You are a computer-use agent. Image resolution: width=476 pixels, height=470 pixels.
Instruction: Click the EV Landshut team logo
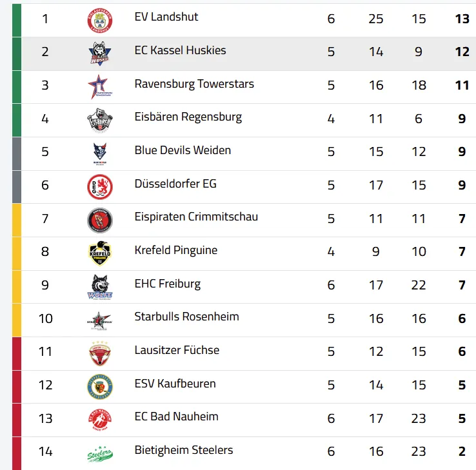pos(100,19)
